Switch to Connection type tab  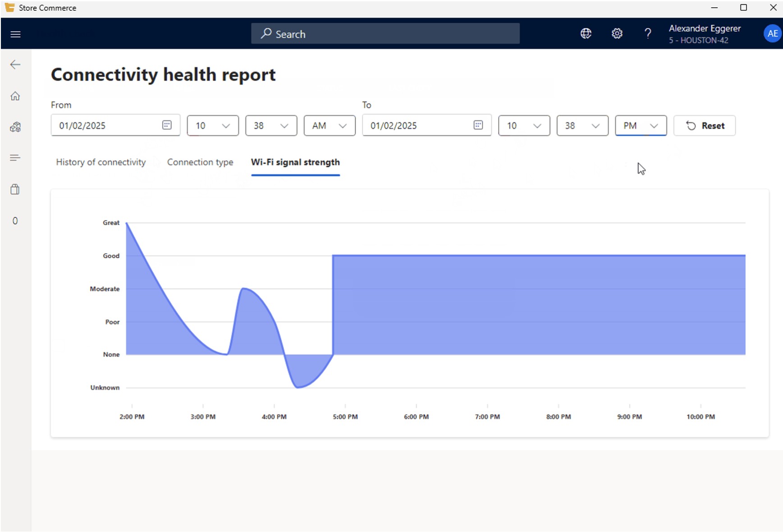(x=200, y=162)
